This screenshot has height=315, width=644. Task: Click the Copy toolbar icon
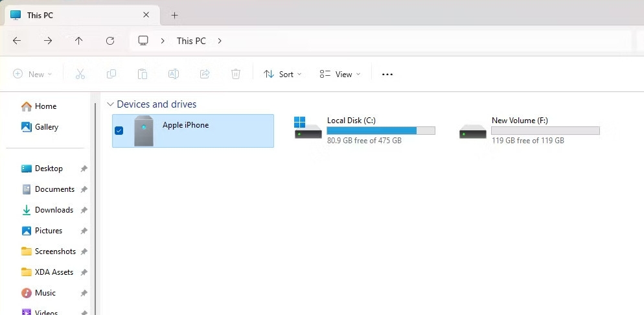(111, 74)
